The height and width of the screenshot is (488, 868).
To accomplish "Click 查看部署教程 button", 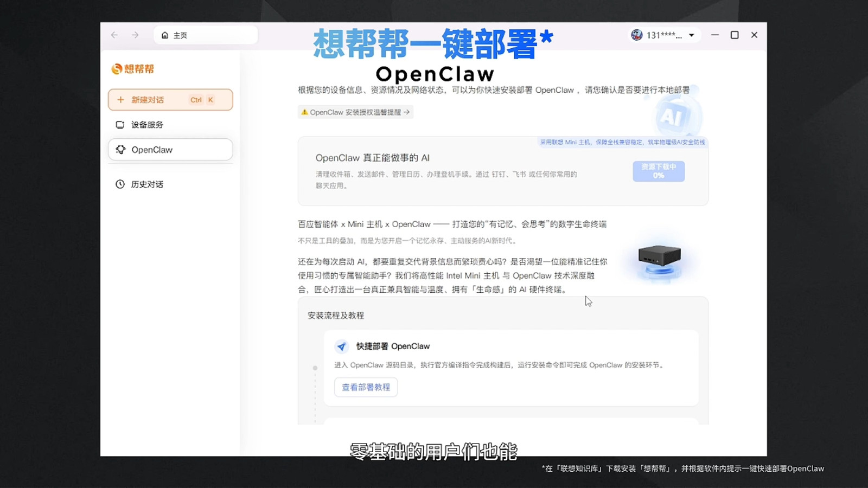I will pos(366,387).
